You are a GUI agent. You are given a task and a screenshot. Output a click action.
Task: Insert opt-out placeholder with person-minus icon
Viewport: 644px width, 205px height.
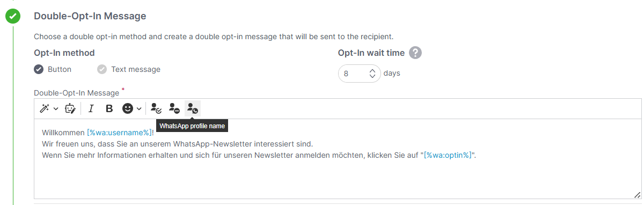pos(174,108)
